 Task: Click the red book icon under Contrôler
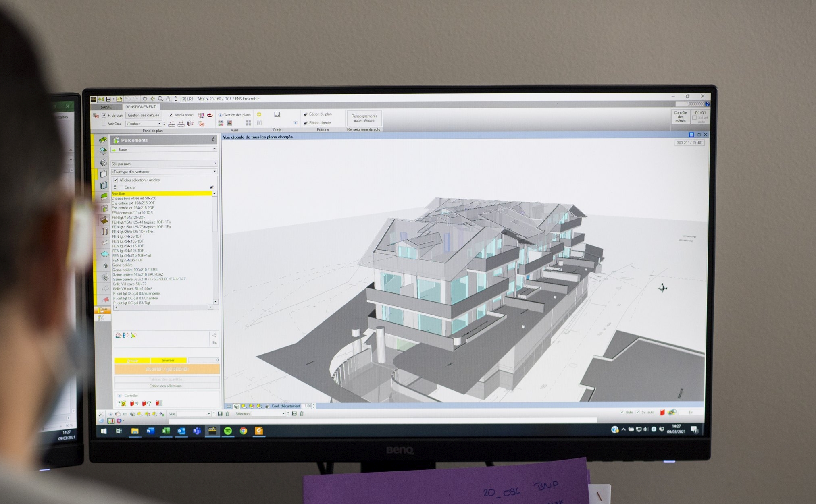click(159, 403)
